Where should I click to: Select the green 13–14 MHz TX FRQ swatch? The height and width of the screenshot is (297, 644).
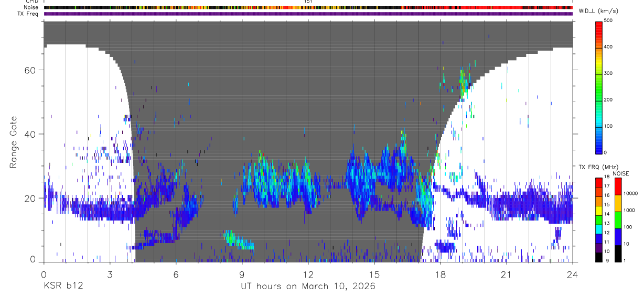point(598,220)
